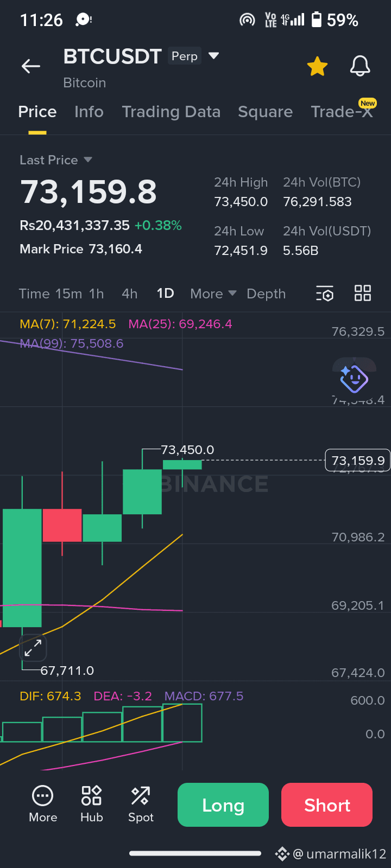Tap the 24h High value 73,450.0
391x868 pixels.
click(241, 202)
